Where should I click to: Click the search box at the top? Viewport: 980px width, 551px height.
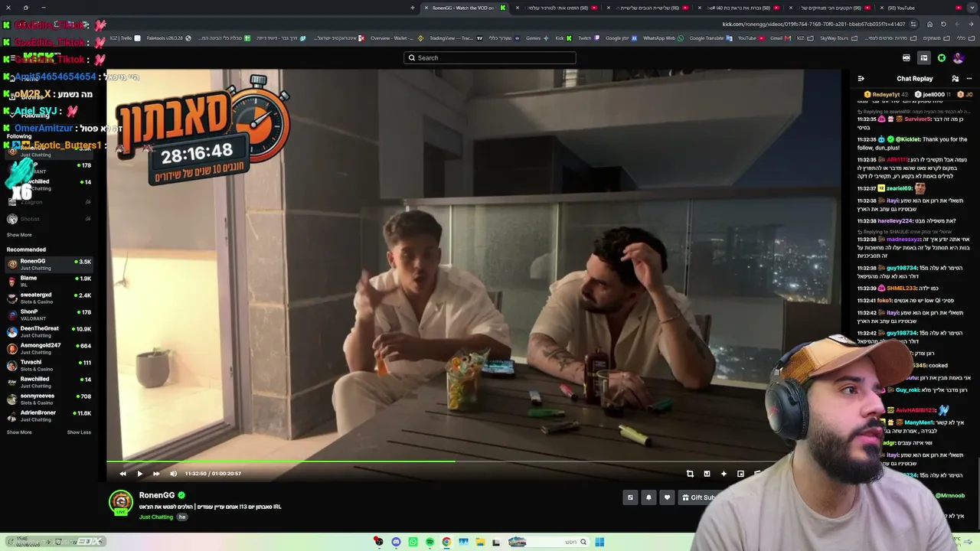490,57
